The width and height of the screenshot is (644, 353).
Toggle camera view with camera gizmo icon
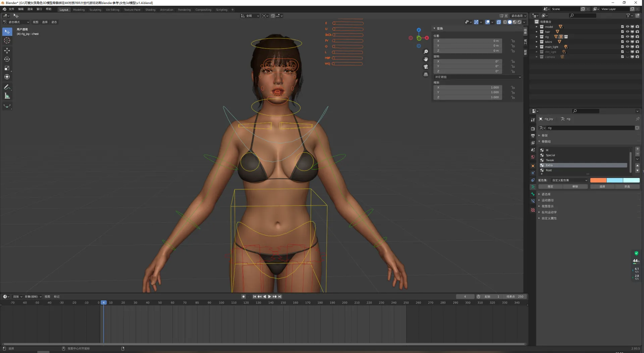click(x=426, y=67)
